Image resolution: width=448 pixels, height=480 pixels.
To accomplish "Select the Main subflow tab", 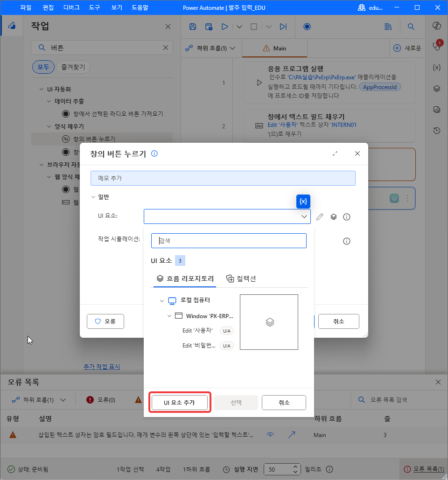I will pos(274,48).
